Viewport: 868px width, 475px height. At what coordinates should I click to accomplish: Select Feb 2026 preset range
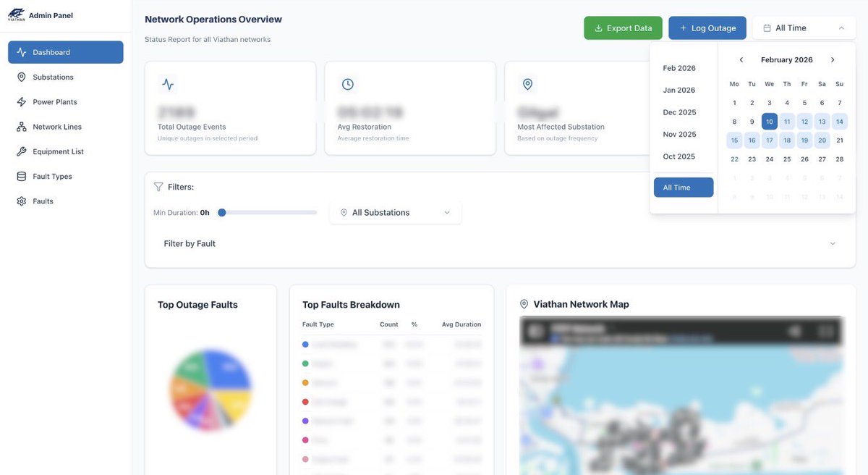coord(684,68)
